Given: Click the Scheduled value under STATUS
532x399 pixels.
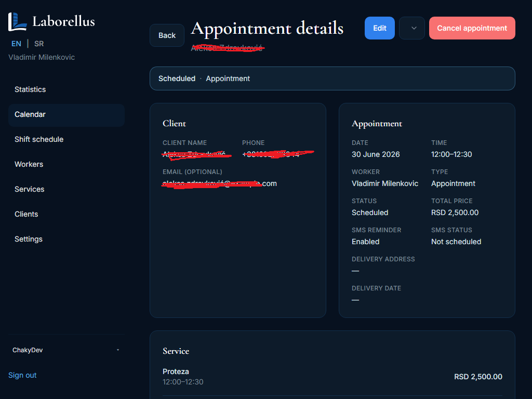Looking at the screenshot, I should click(x=370, y=212).
